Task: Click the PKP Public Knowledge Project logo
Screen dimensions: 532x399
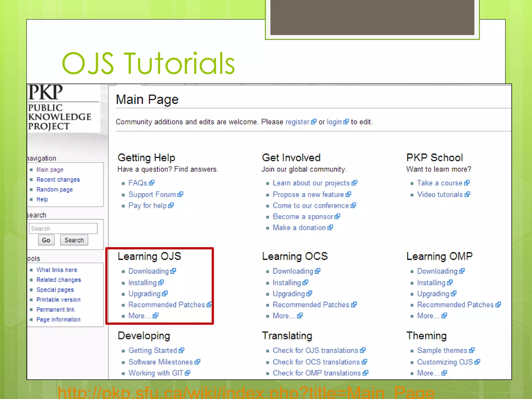Action: click(x=63, y=108)
